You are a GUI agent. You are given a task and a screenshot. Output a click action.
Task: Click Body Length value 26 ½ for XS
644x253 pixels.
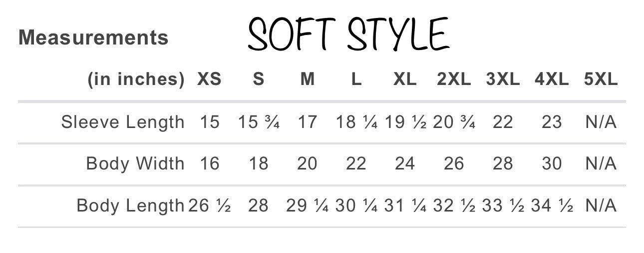pyautogui.click(x=209, y=205)
